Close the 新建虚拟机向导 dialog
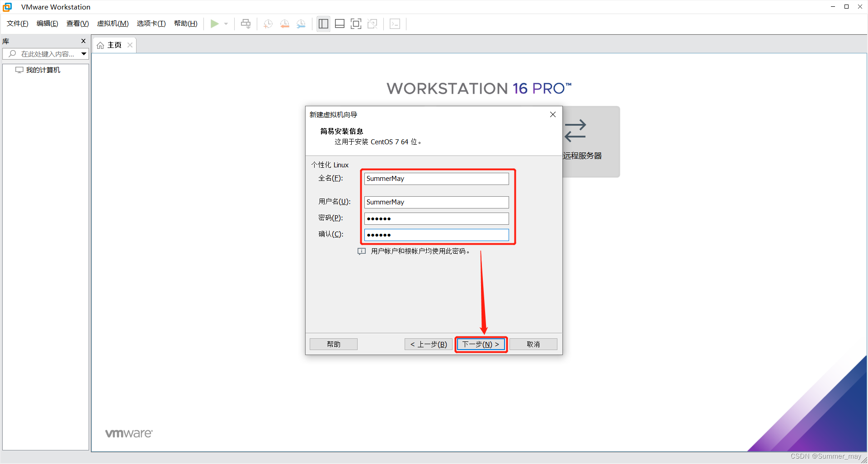The width and height of the screenshot is (868, 464). (x=552, y=114)
